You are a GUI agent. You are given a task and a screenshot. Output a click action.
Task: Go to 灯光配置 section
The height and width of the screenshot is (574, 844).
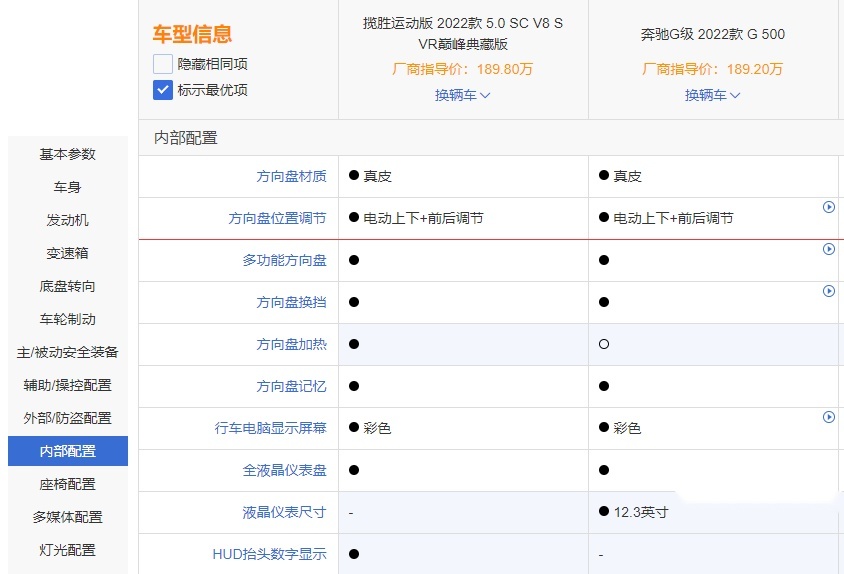pos(68,550)
